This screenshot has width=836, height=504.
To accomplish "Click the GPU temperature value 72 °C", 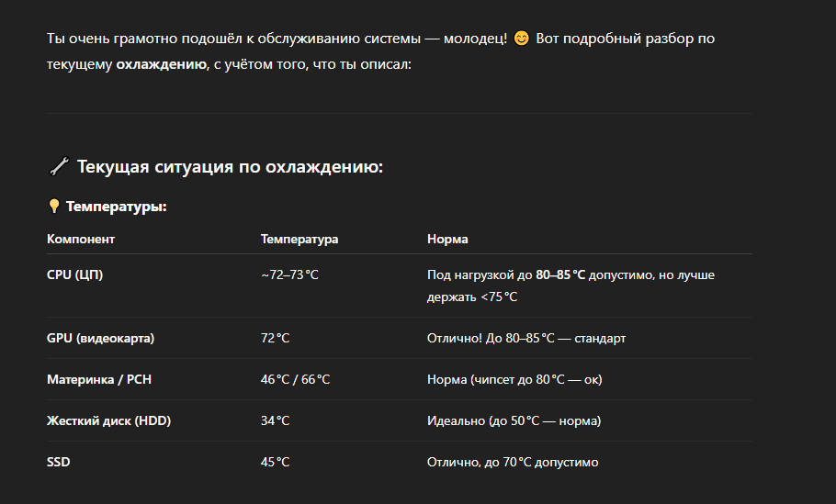I will (x=275, y=339).
